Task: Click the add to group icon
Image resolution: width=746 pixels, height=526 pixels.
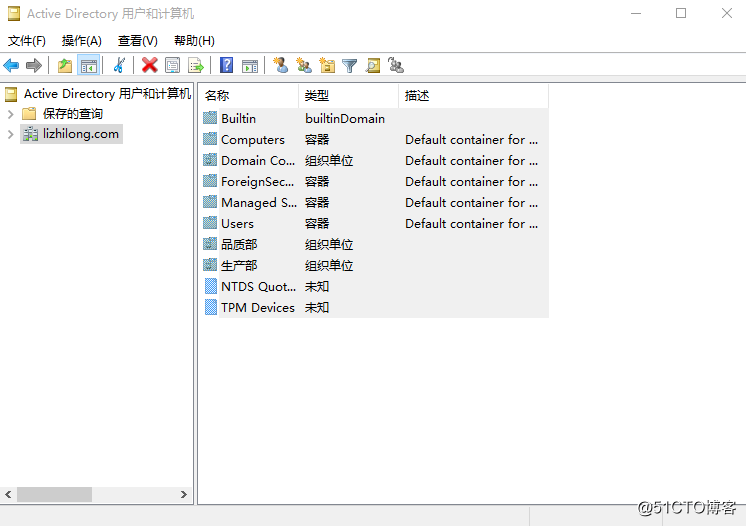Action: click(396, 65)
